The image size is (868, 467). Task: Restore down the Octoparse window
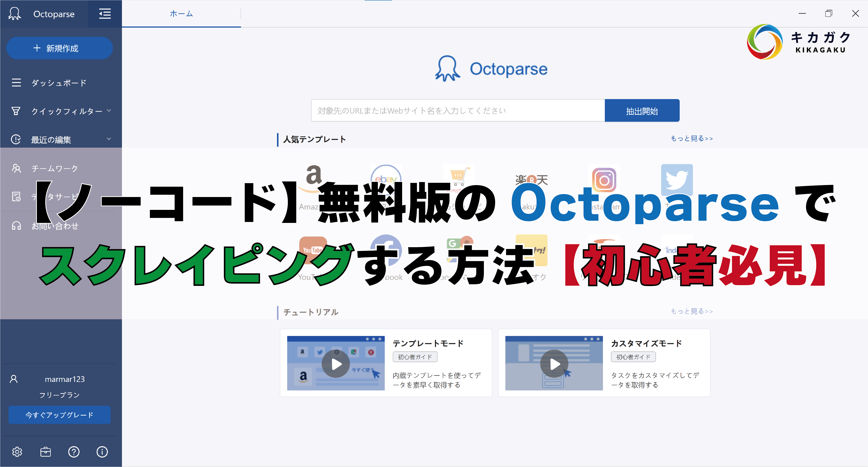828,13
